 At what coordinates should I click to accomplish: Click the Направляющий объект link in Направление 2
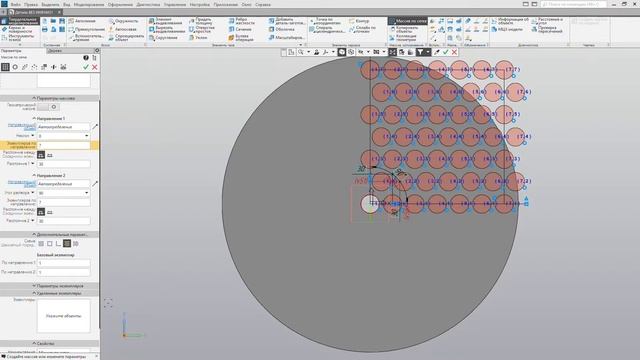[x=22, y=184]
